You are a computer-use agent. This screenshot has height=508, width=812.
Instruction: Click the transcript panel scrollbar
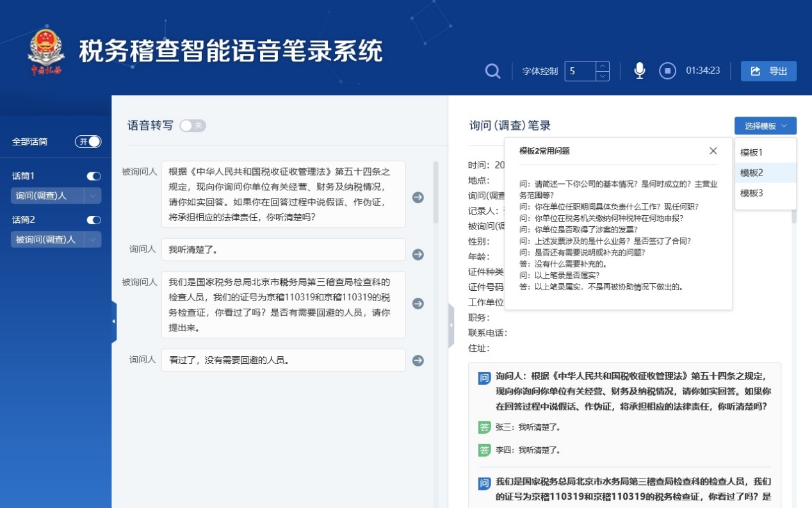(436, 192)
